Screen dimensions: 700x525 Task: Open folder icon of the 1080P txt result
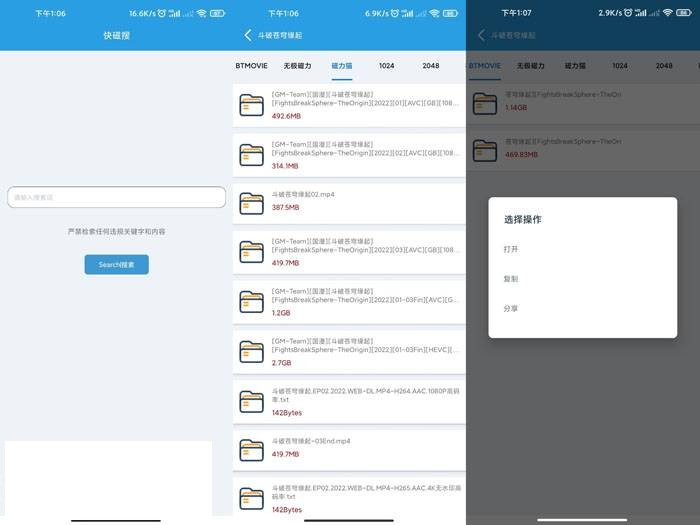pyautogui.click(x=251, y=401)
